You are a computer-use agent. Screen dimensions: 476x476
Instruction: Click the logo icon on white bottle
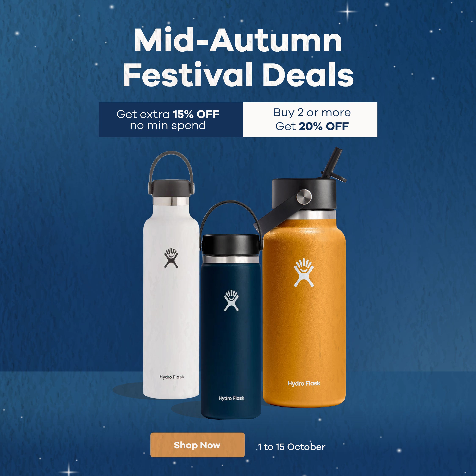pos(171,258)
